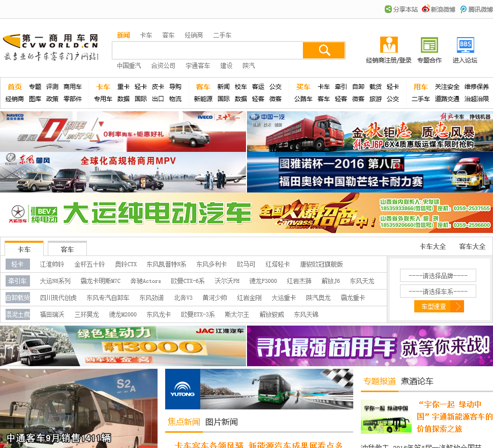Open 中通客车9月销售 slideshow image

click(79, 408)
